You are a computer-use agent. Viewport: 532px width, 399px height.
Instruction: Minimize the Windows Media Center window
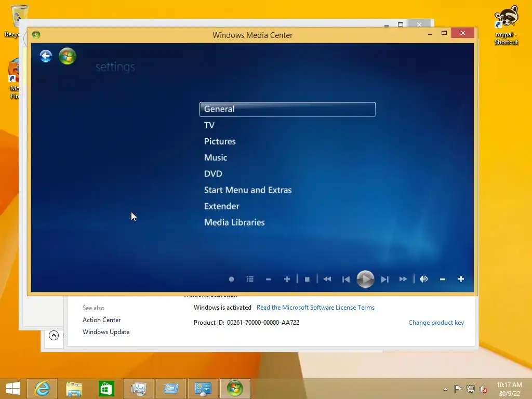coord(430,34)
